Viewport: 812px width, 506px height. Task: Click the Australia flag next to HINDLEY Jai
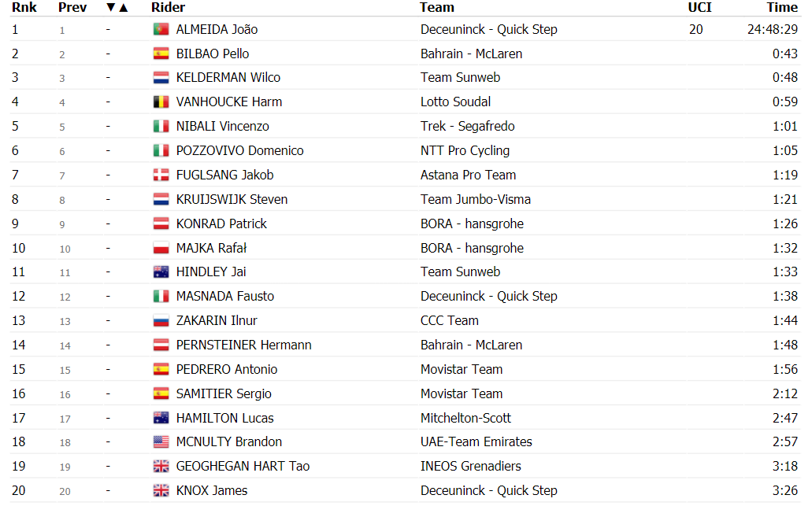pos(161,271)
